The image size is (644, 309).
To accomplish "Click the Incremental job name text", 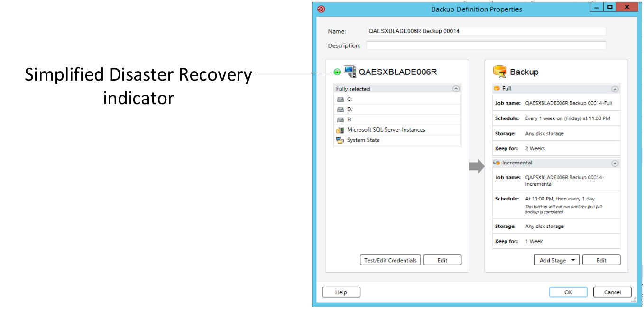I will 565,181.
